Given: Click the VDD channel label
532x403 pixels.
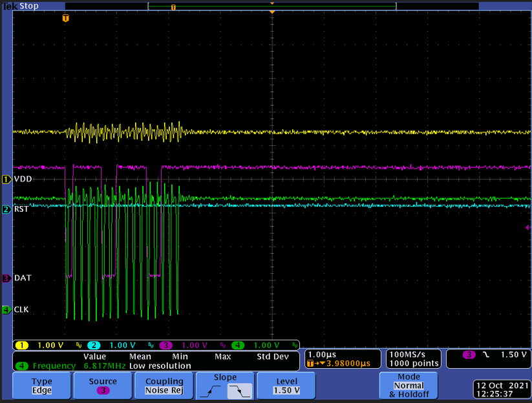Looking at the screenshot, I should tap(23, 179).
